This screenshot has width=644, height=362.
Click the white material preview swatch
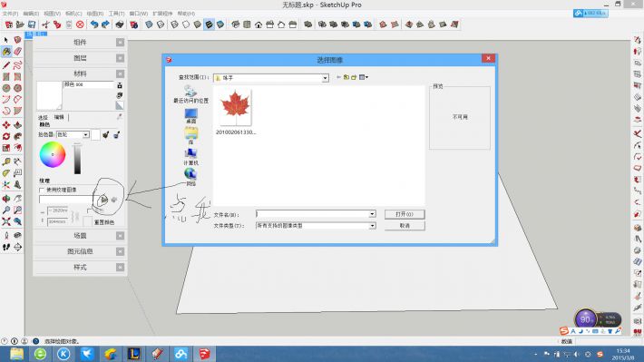tap(49, 95)
